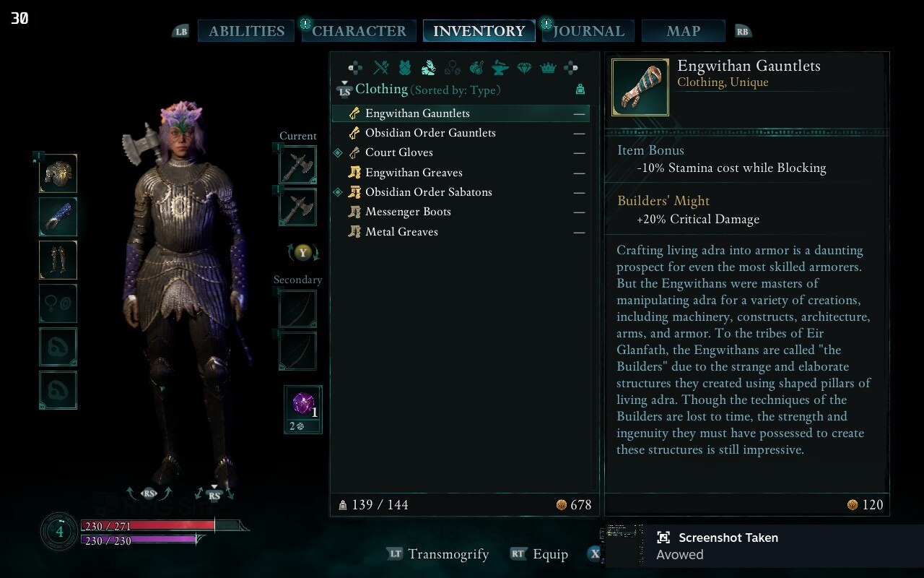Select the gems category icon

click(524, 68)
